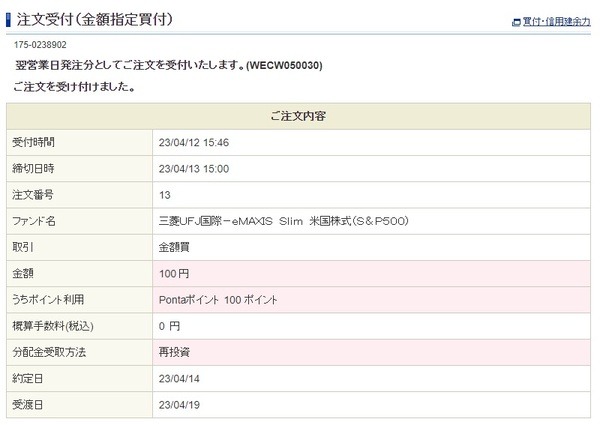Click the Pontaポイント 100 ポイント value

point(218,299)
